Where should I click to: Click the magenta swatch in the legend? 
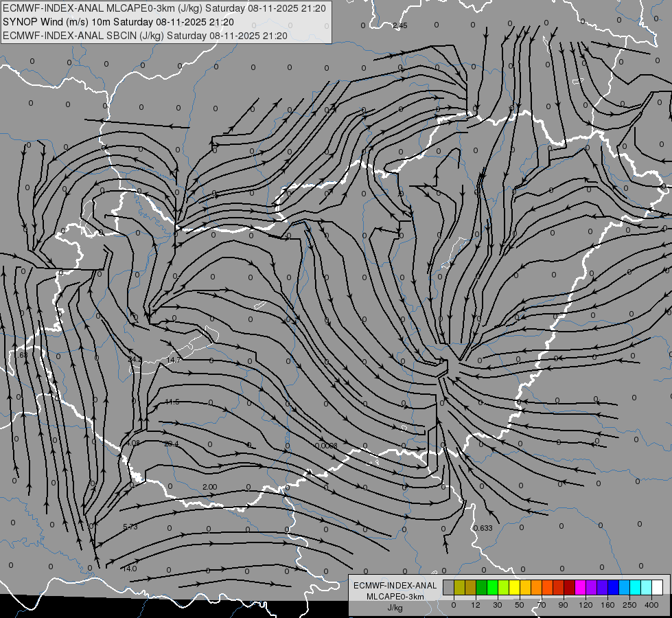tap(581, 587)
